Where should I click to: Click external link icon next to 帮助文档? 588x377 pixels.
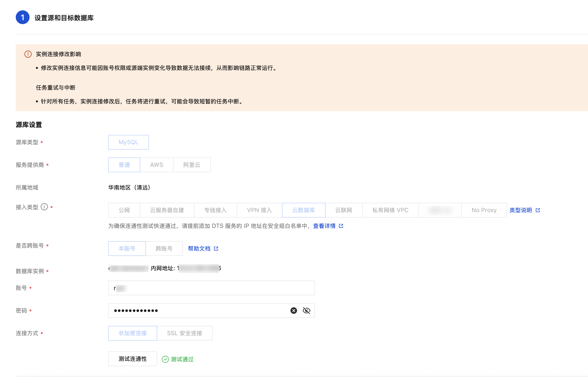(216, 249)
